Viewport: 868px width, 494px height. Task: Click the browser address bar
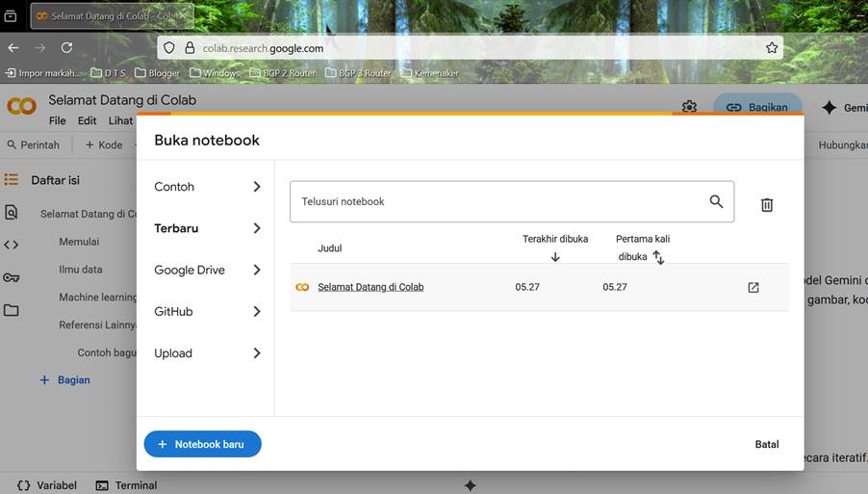[x=471, y=48]
